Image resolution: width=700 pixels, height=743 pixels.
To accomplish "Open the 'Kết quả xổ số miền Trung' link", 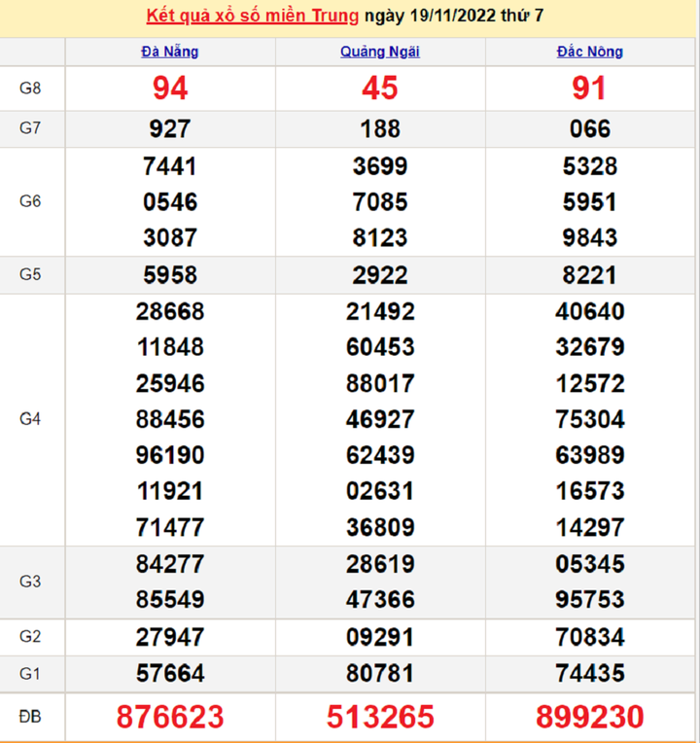I will [x=251, y=18].
